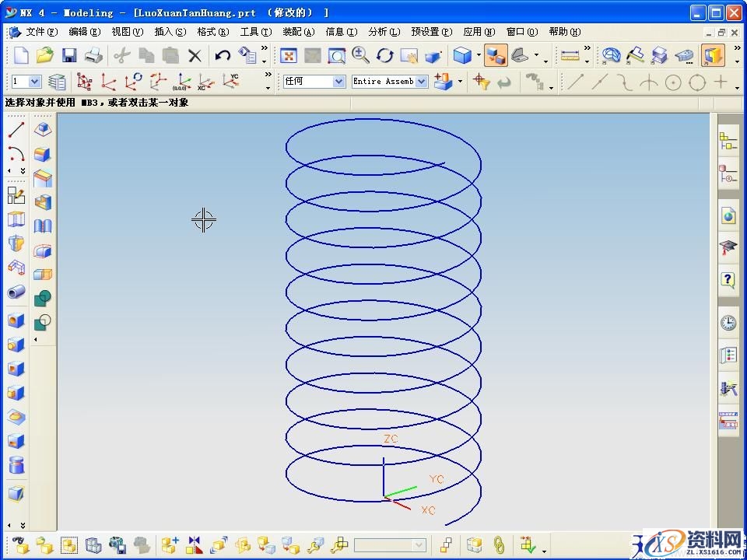Select the Arc curve tool
The height and width of the screenshot is (560, 747).
click(x=16, y=153)
